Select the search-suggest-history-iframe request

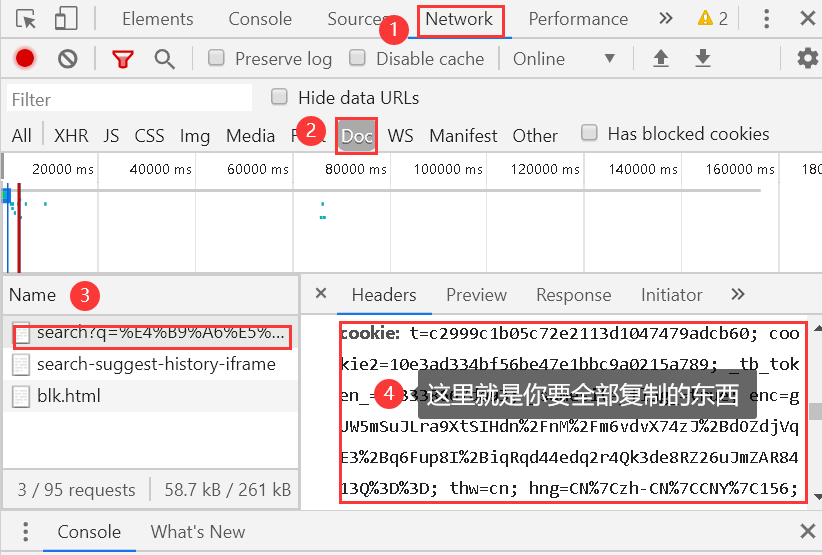(150, 364)
